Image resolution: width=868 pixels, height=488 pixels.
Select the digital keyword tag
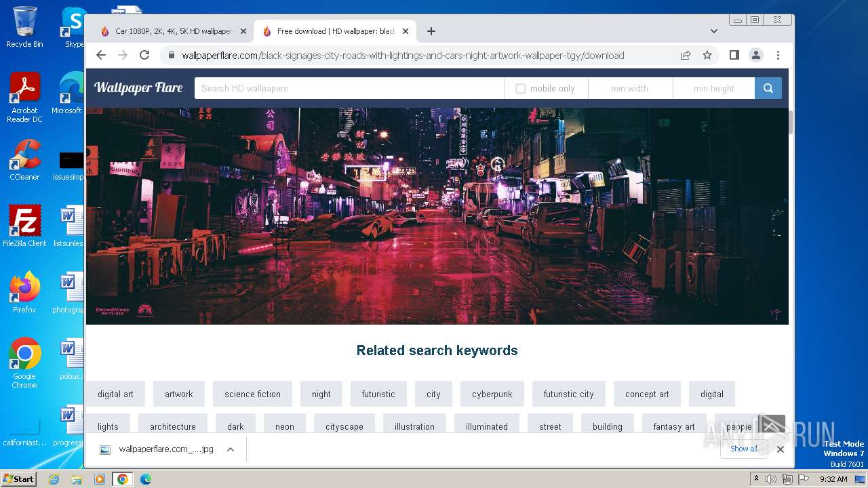[x=712, y=394]
